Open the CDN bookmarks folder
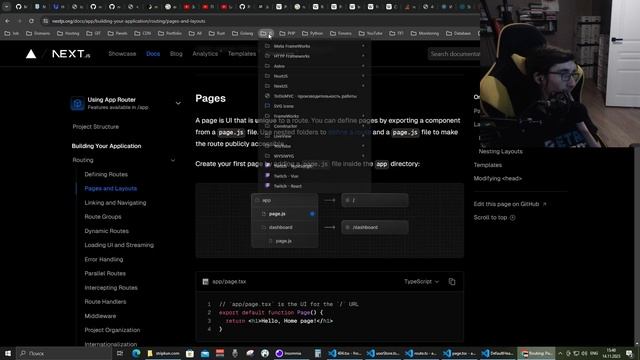The image size is (640, 360). (x=143, y=33)
